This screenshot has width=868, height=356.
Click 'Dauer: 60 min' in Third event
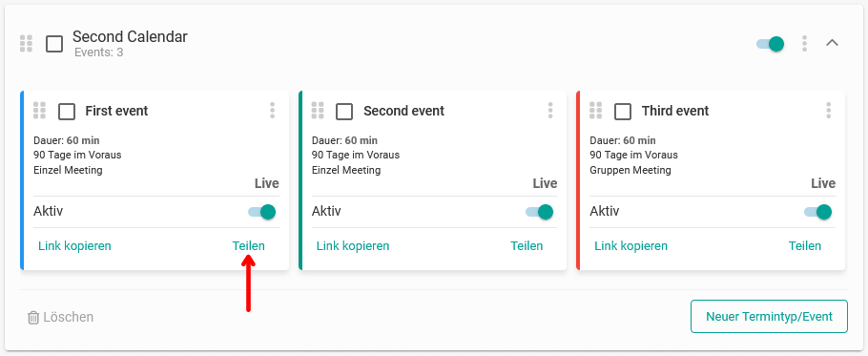623,140
